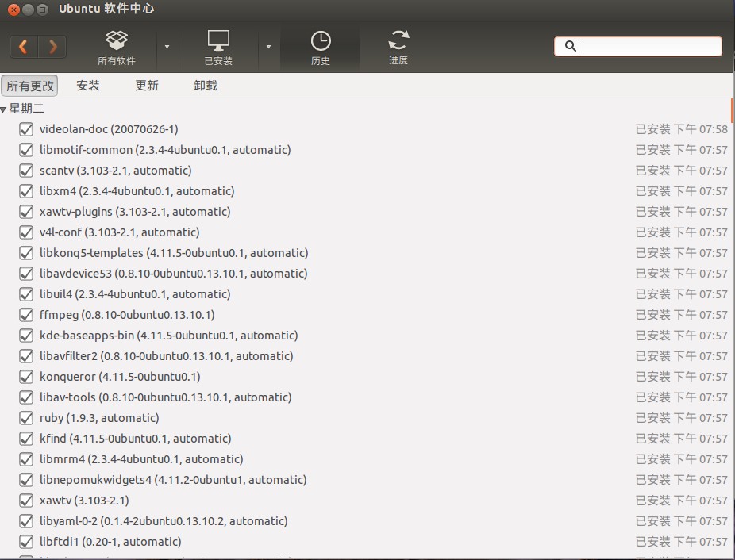
Task: Select the text ruby (1.9.3, automatic)
Action: click(x=99, y=418)
